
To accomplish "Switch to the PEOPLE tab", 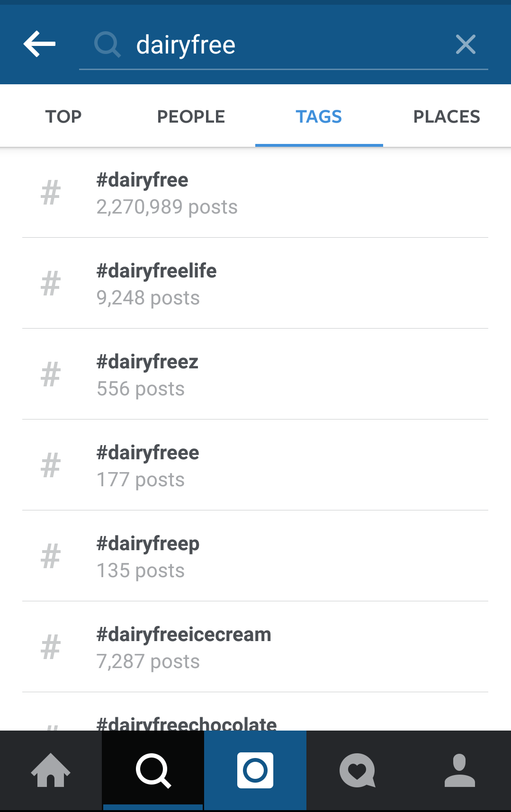I will click(191, 116).
